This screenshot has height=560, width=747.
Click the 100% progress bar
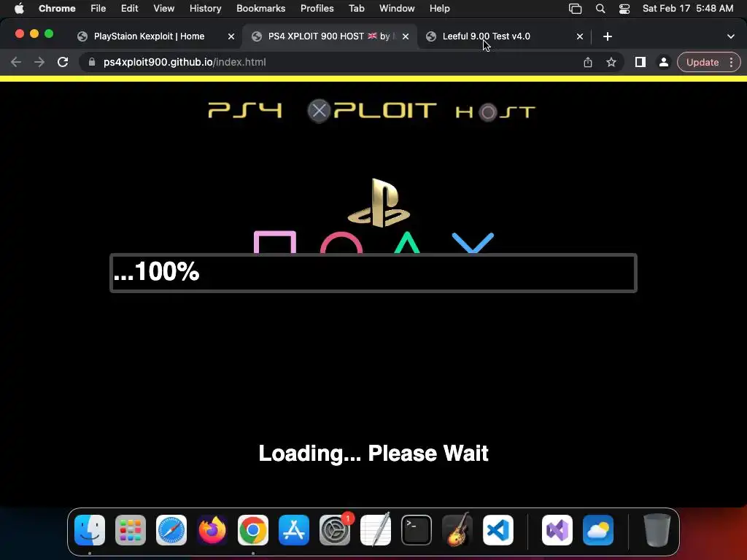click(373, 273)
